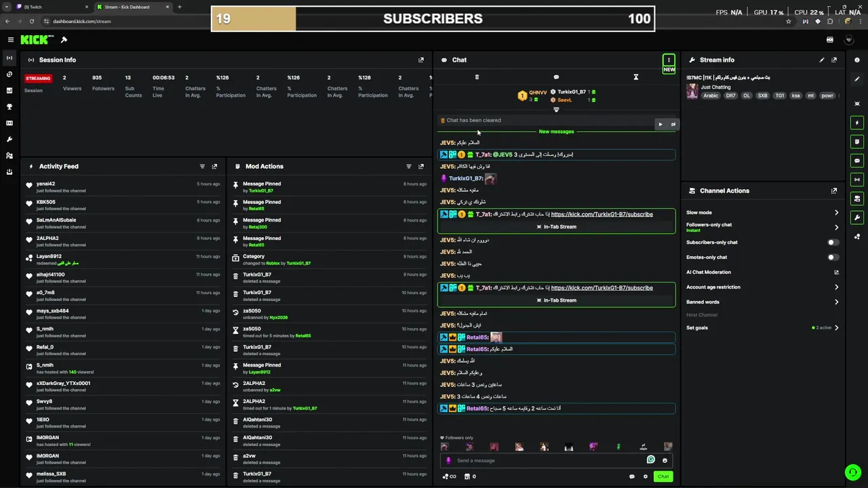
Task: Open the Stream section in the left sidebar
Action: point(9,58)
